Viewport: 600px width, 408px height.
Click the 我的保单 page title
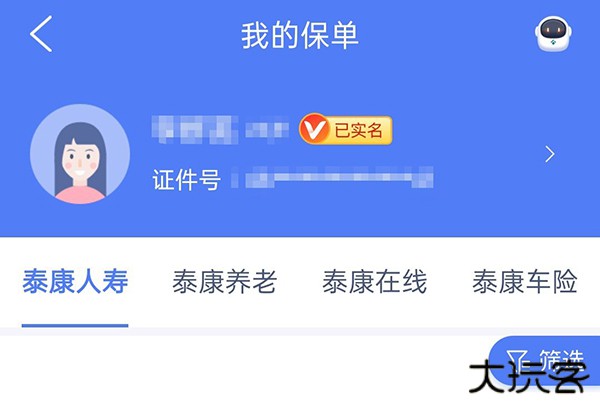click(x=300, y=35)
